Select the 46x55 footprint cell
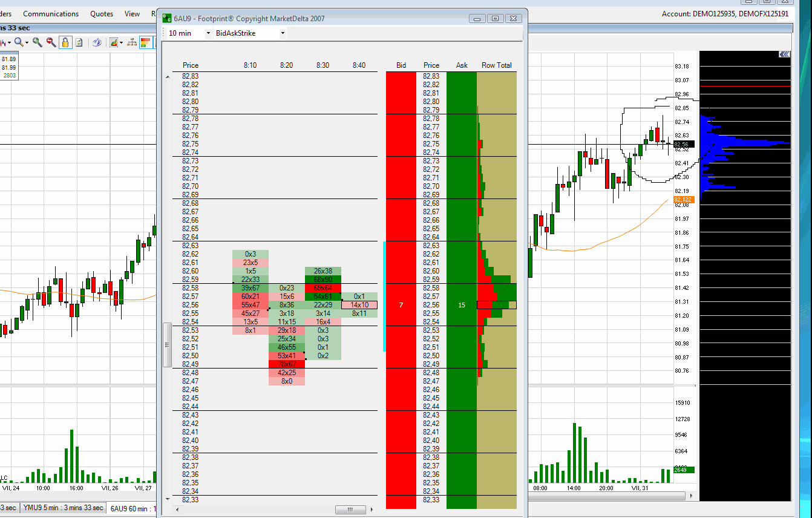 [286, 347]
